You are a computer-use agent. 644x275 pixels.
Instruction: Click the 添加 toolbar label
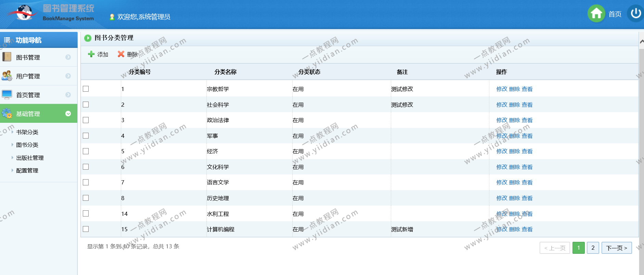point(103,54)
